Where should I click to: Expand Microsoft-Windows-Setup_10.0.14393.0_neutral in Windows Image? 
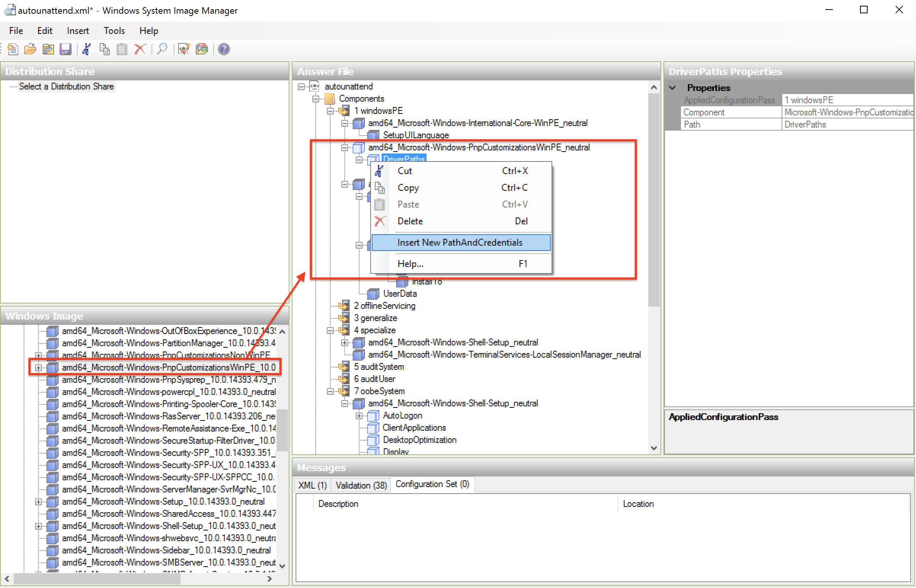(38, 502)
